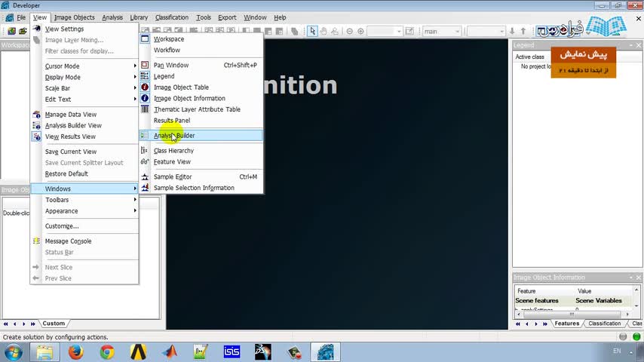644x362 pixels.
Task: Click the up arrow level navigation icon
Action: 523,31
